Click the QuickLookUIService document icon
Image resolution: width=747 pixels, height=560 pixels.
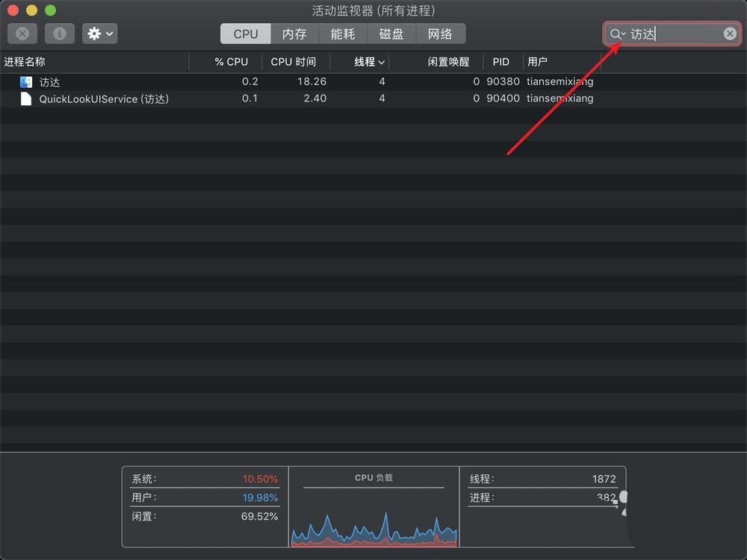(25, 98)
